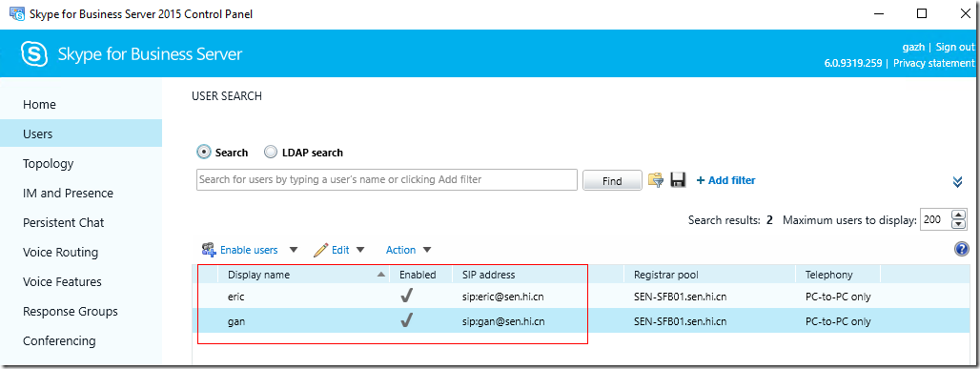Expand the Edit dropdown arrow
The image size is (980, 369).
pos(360,250)
